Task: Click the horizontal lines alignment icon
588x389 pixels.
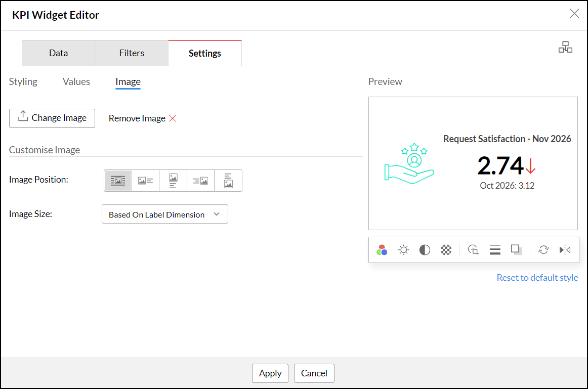Action: 495,250
